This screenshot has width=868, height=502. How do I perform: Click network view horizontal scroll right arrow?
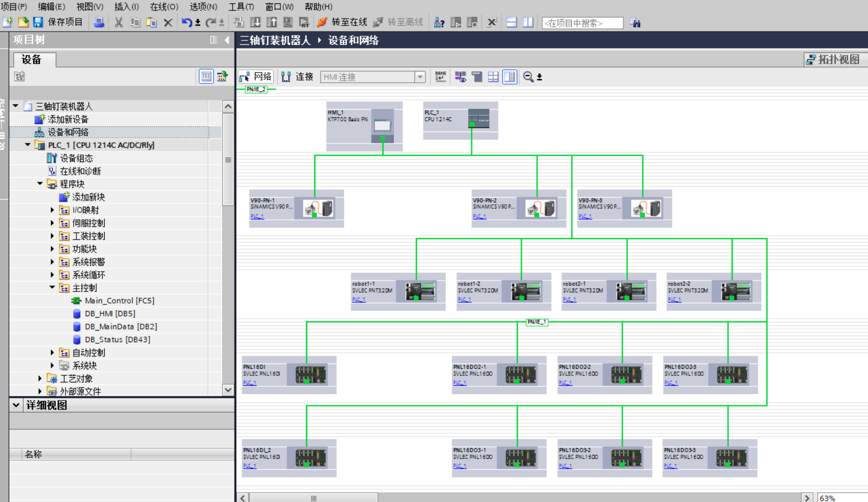pyautogui.click(x=807, y=498)
